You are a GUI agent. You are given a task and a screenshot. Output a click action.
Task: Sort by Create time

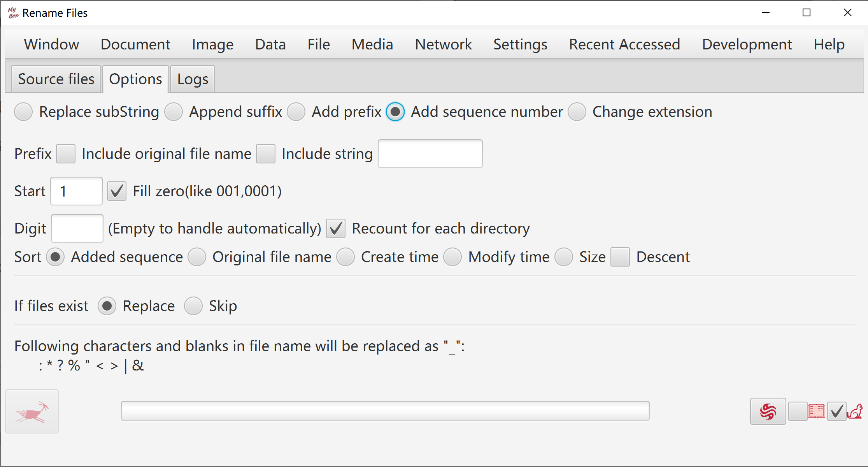[346, 257]
